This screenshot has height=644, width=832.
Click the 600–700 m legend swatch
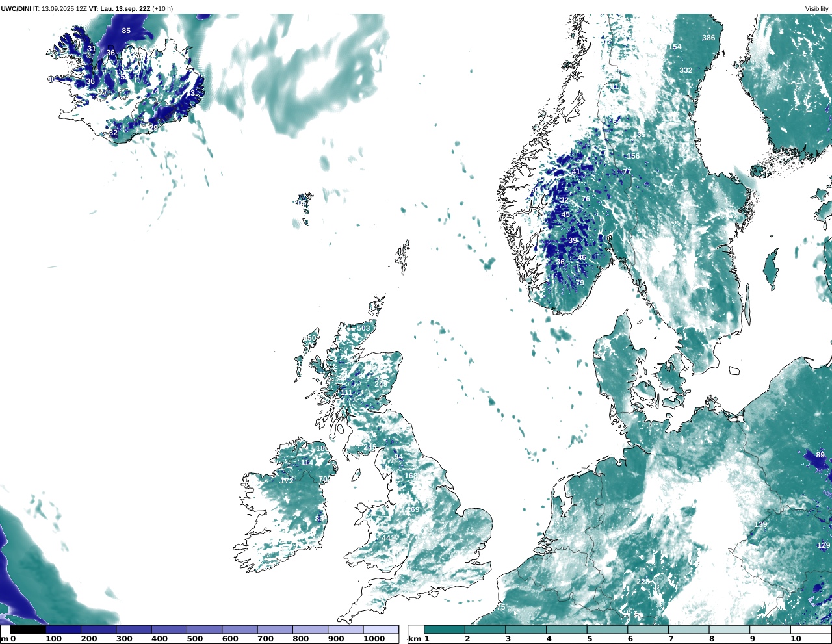tap(239, 629)
